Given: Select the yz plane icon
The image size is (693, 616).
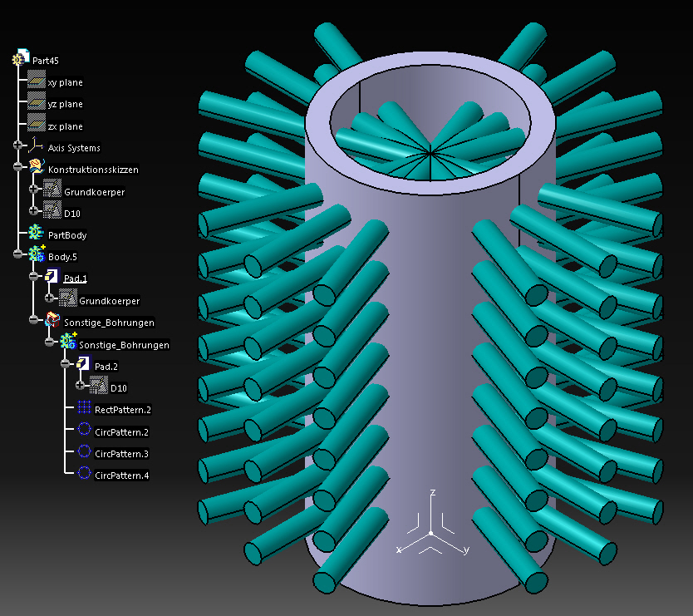Looking at the screenshot, I should pos(37,101).
